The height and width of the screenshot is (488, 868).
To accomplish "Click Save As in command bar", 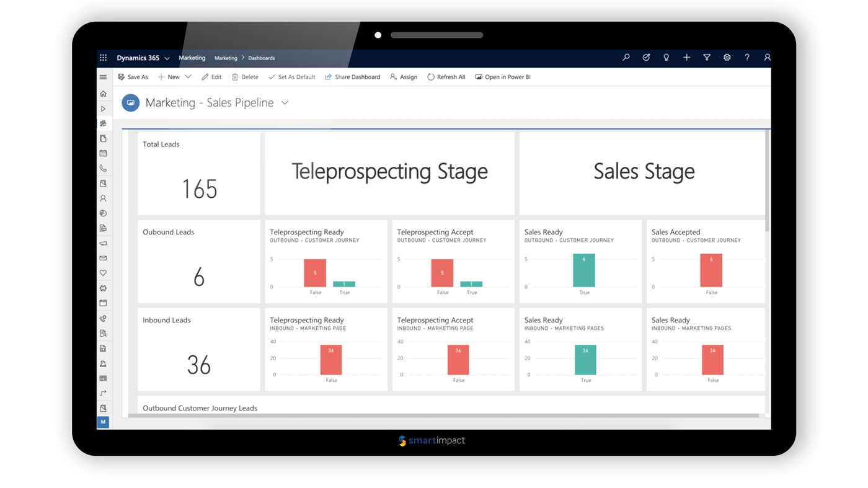I will pyautogui.click(x=133, y=77).
